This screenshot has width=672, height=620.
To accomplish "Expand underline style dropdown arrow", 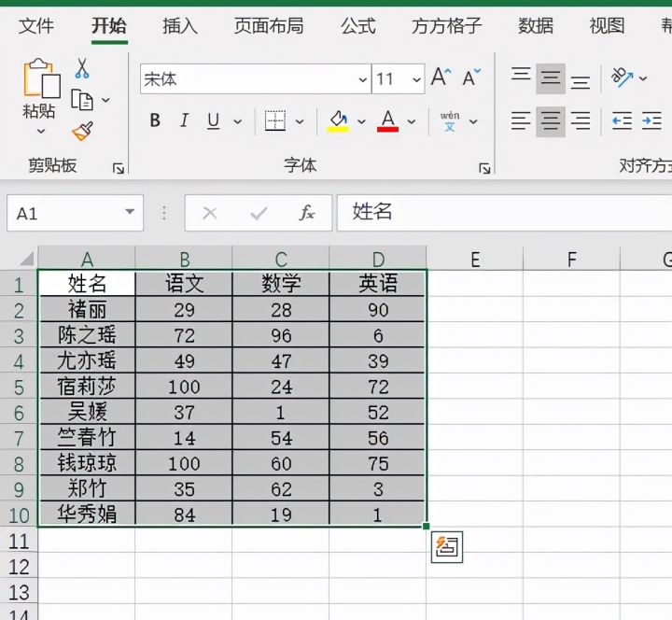I will (x=237, y=121).
